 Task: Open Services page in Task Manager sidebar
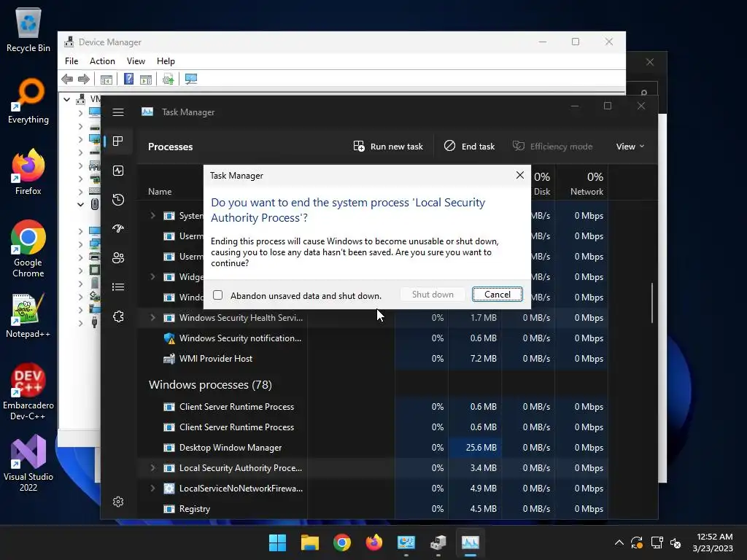click(117, 316)
